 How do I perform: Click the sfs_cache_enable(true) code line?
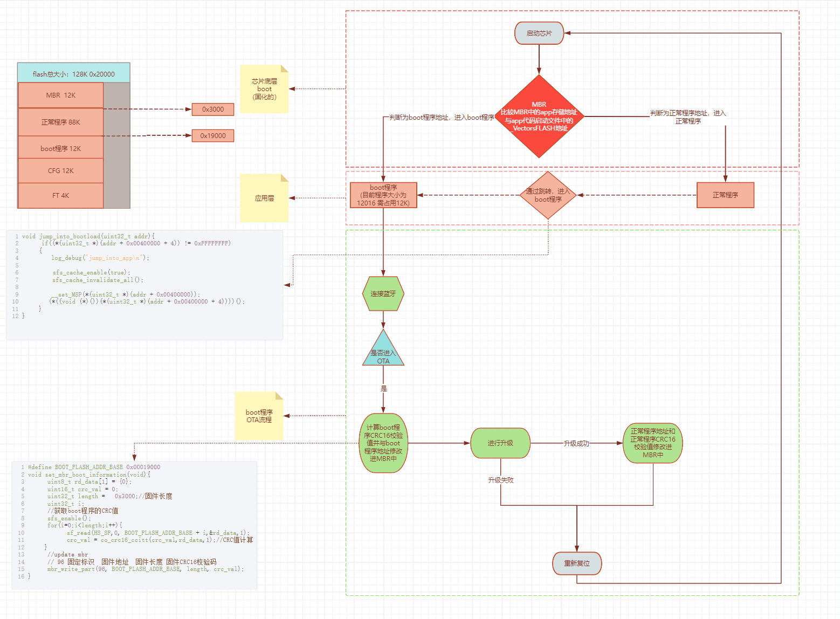pos(91,273)
